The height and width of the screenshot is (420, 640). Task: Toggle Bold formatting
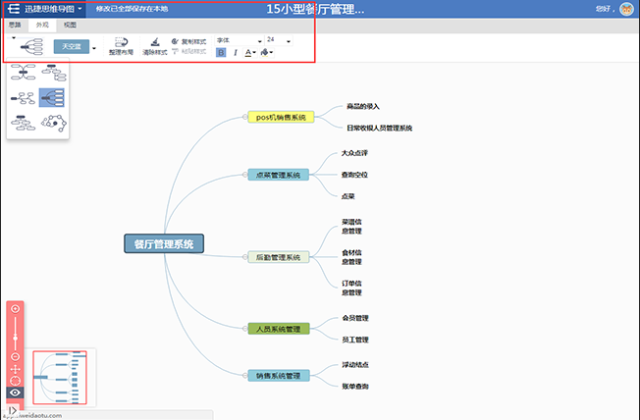[221, 53]
